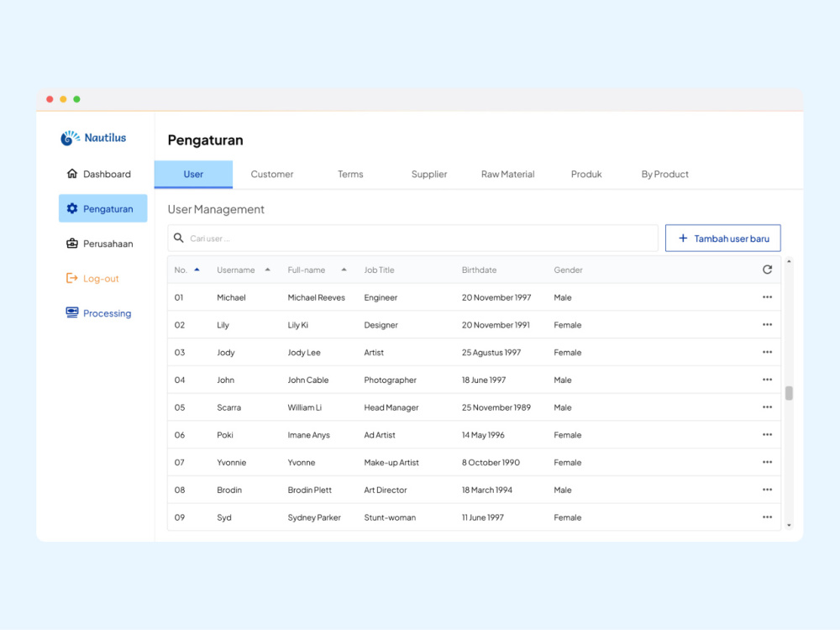Select the Lily Ki full-name cell
Image resolution: width=840 pixels, height=630 pixels.
[x=298, y=325]
